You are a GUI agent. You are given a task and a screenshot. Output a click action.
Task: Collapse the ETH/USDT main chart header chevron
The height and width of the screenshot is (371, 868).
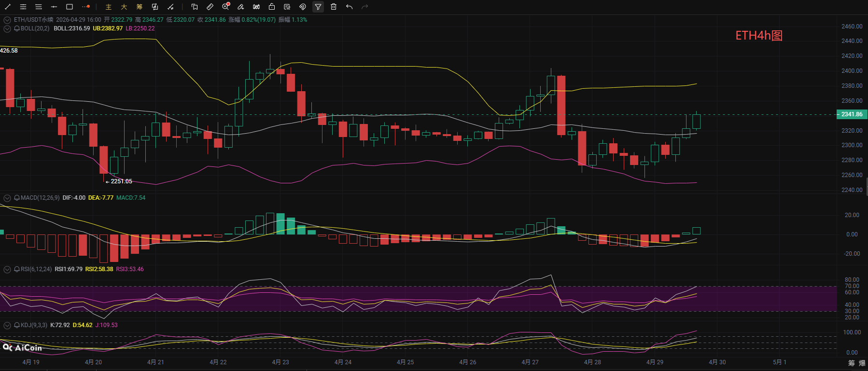7,20
